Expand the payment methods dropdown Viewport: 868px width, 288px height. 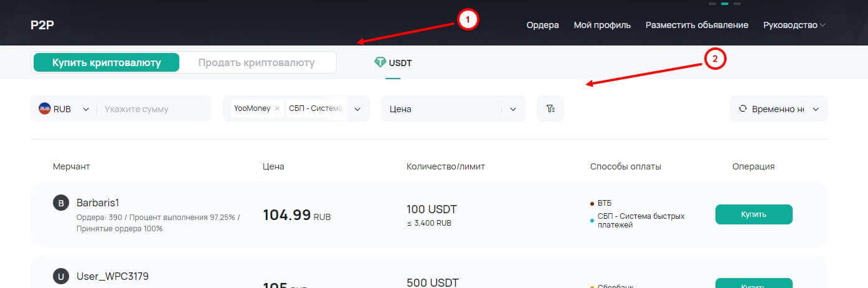click(357, 108)
